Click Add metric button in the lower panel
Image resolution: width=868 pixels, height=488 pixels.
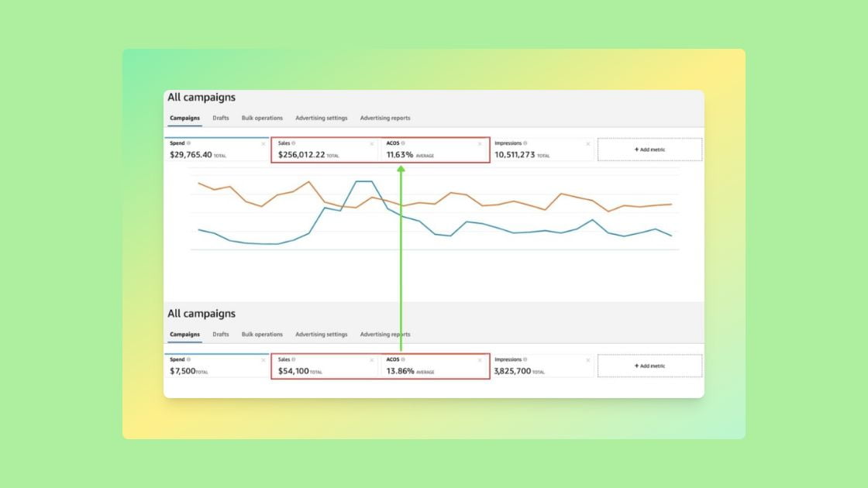click(649, 366)
